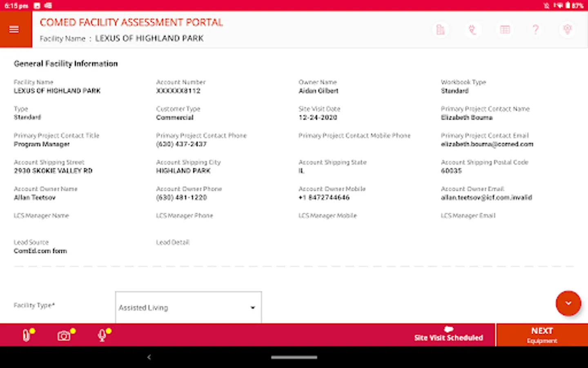
Task: Tap the microphone voice note icon
Action: pyautogui.click(x=102, y=335)
